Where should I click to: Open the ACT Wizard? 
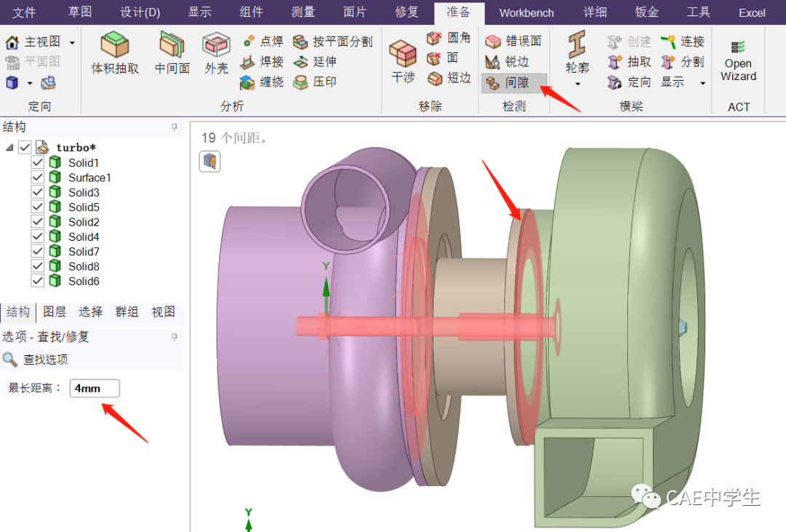point(738,61)
